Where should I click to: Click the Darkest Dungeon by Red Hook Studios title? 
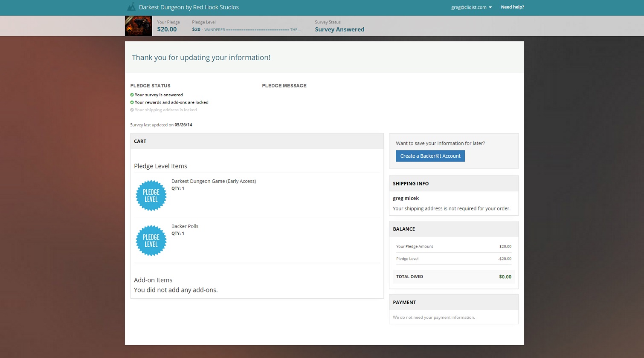pos(189,7)
